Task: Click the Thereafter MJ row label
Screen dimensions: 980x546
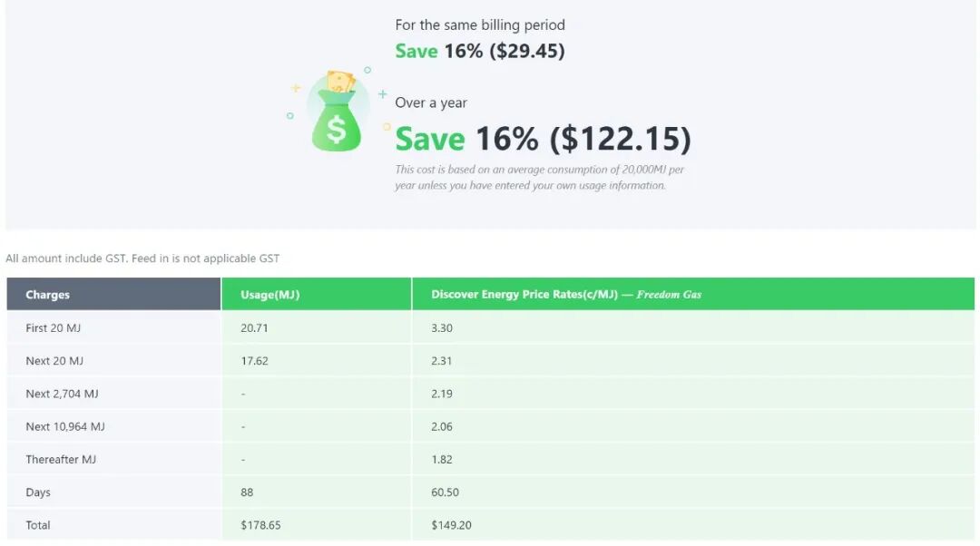Action: pos(61,460)
